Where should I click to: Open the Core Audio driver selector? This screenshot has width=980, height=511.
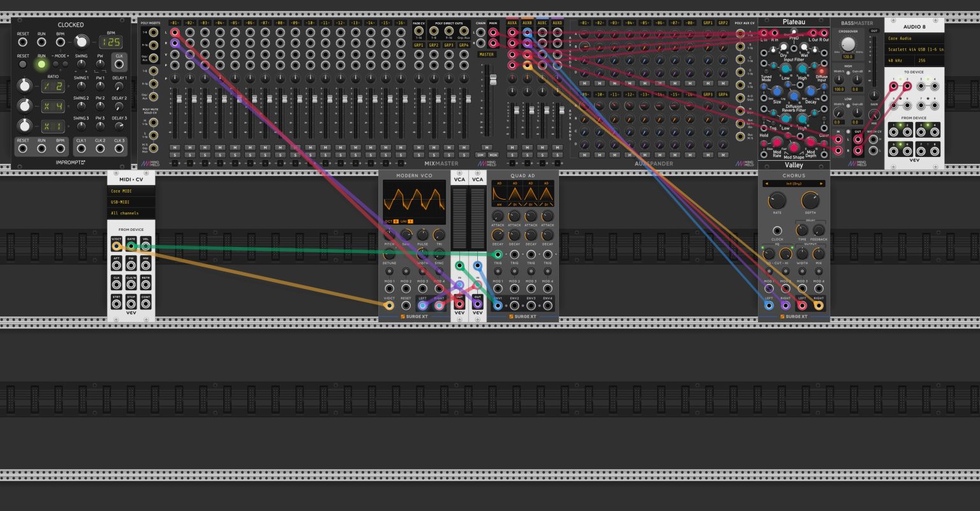coord(914,38)
